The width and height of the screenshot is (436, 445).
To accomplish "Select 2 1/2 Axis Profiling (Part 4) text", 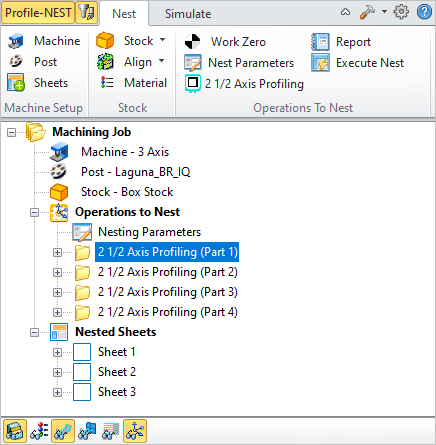I will coord(167,312).
